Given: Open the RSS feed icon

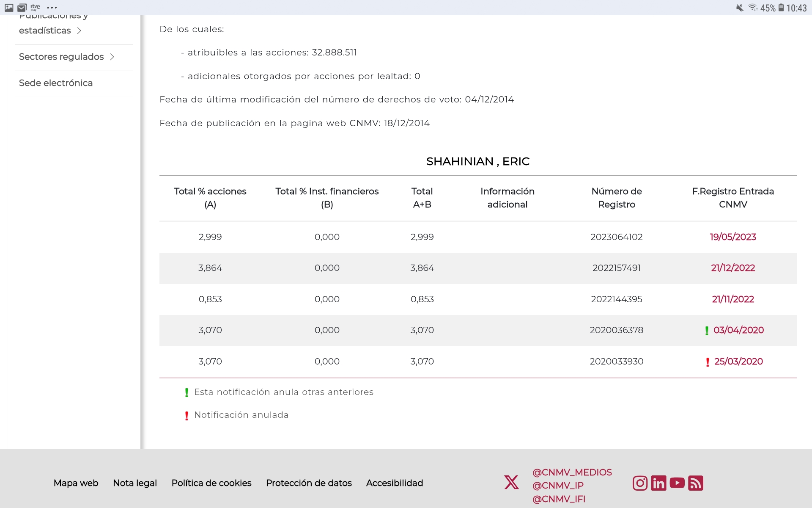Looking at the screenshot, I should click(x=696, y=483).
